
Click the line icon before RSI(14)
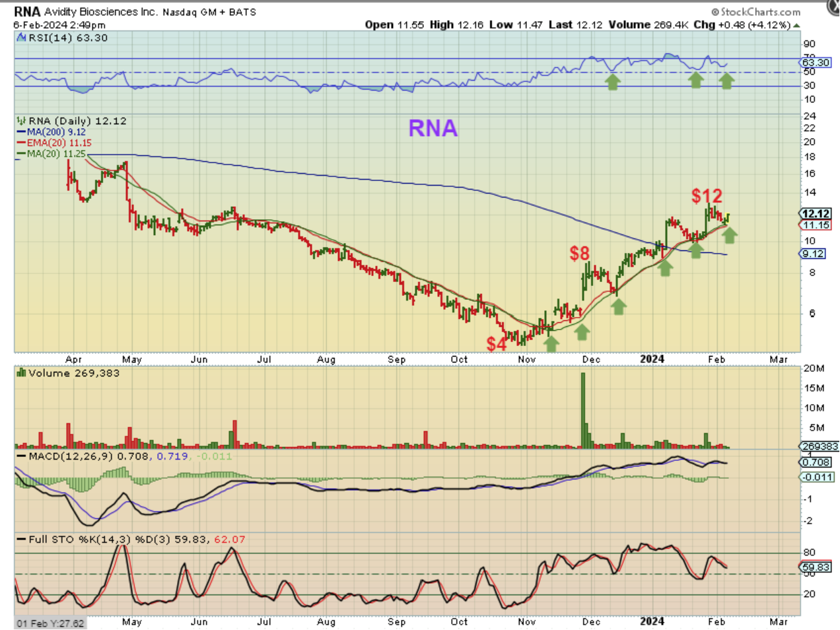[x=22, y=38]
